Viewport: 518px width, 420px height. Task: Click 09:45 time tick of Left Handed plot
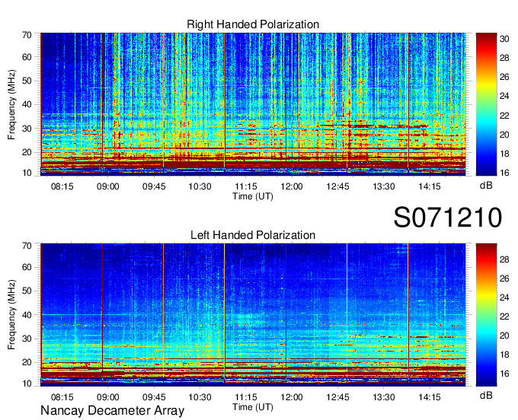tap(154, 397)
